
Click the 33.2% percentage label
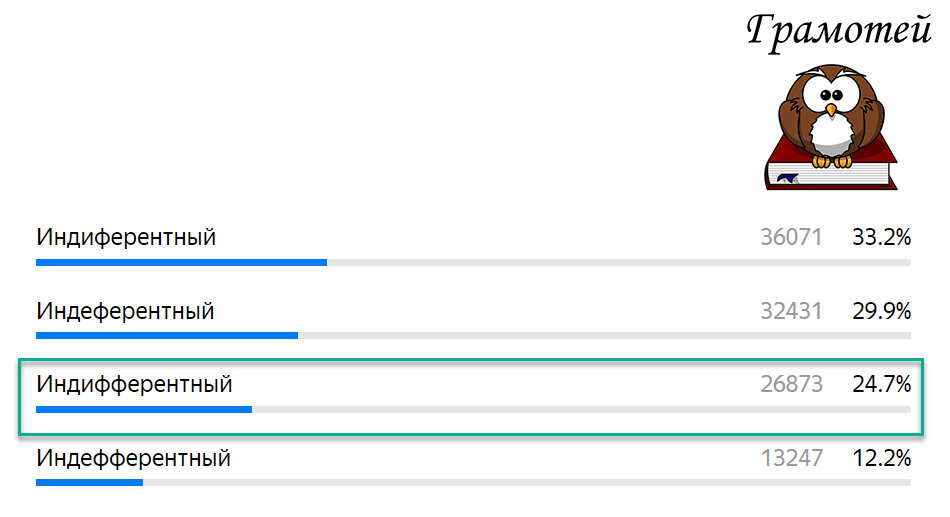coord(882,237)
